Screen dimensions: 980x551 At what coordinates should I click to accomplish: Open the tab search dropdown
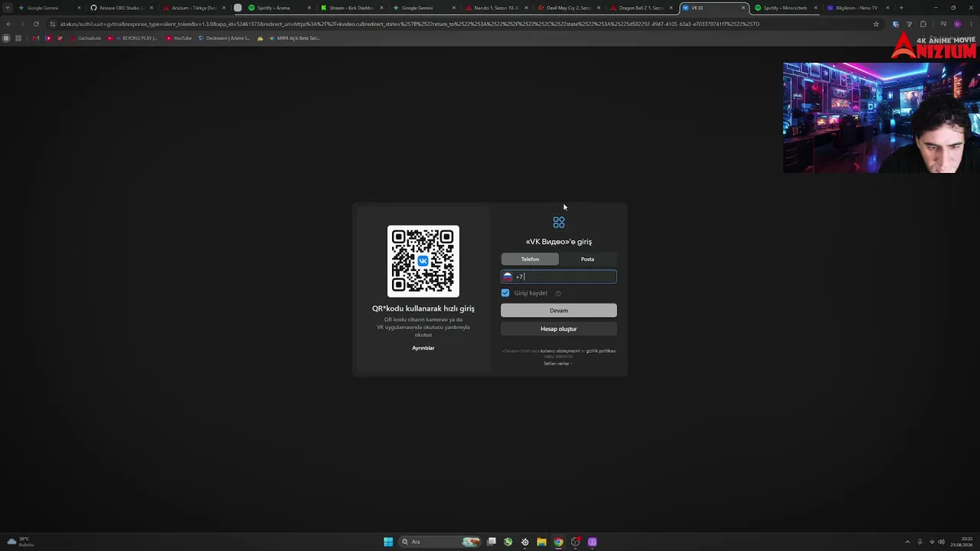(x=8, y=8)
